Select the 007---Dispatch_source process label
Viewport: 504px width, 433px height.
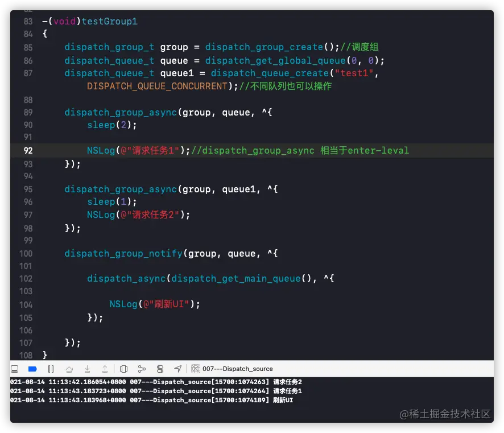pyautogui.click(x=238, y=369)
